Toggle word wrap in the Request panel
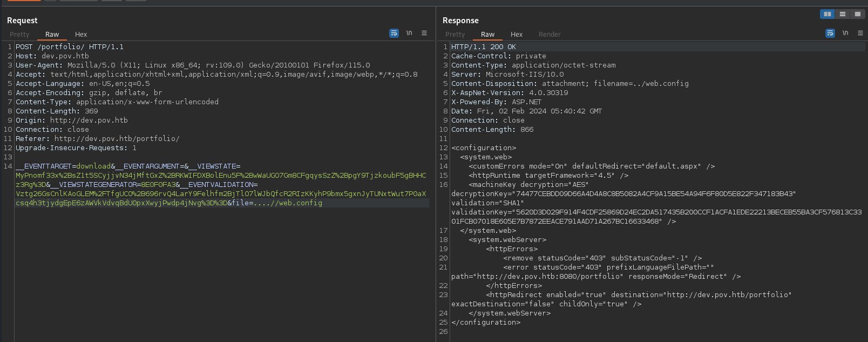 (394, 33)
